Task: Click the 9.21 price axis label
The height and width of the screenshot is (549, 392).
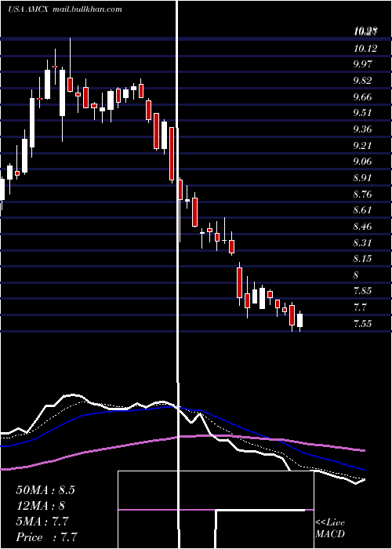Action: (362, 145)
